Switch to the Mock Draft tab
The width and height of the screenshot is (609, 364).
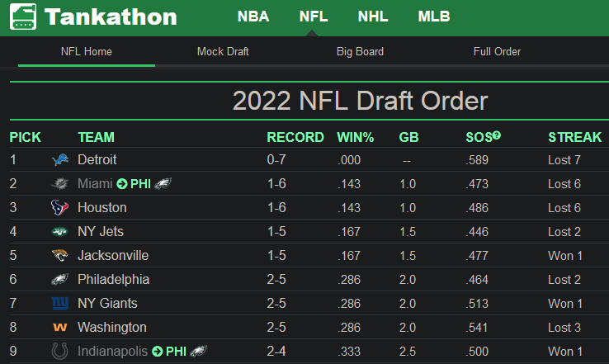[x=223, y=51]
